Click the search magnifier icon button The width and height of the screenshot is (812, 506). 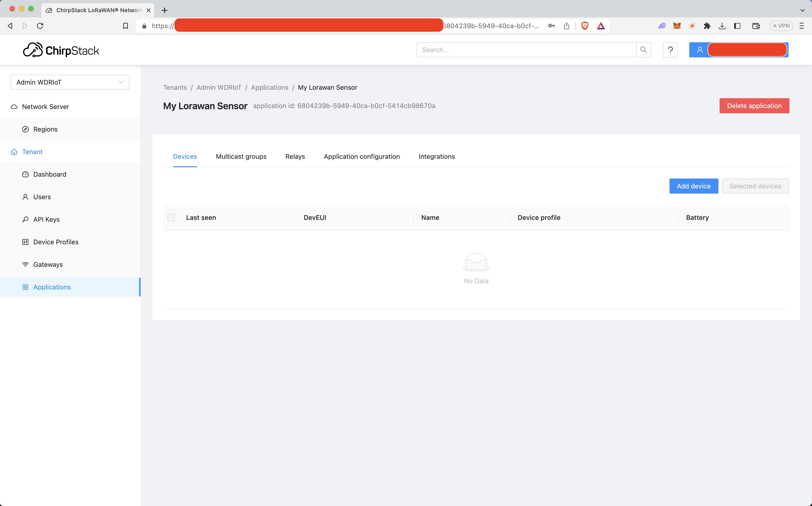click(x=643, y=50)
